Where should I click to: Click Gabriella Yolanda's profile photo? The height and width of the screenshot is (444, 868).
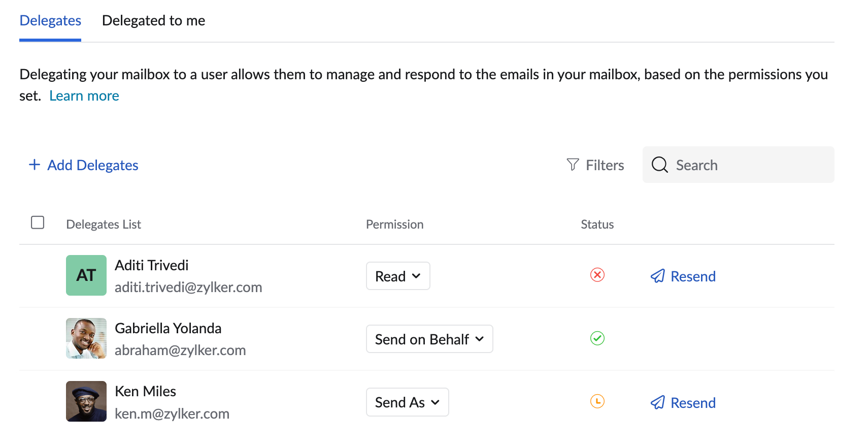(x=86, y=338)
